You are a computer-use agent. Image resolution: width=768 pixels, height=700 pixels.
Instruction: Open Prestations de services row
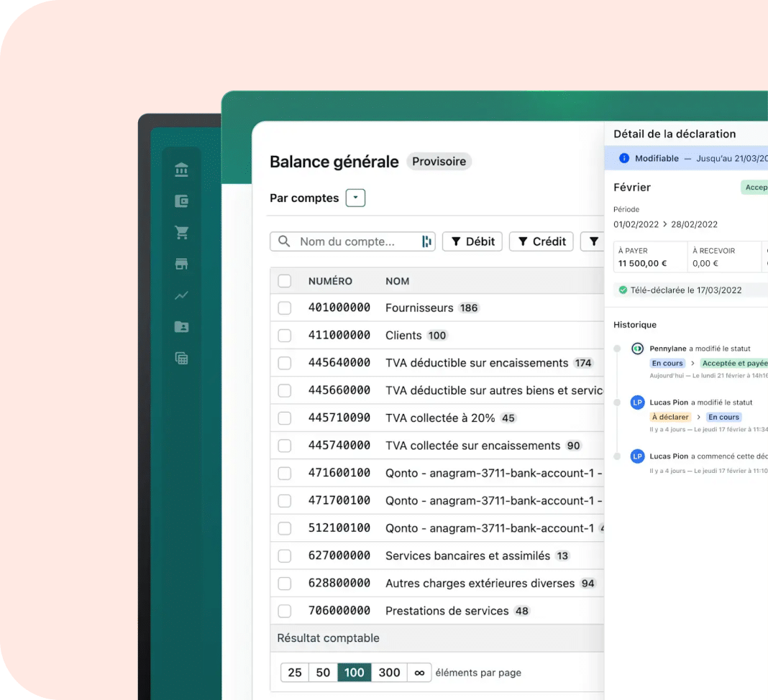click(437, 611)
